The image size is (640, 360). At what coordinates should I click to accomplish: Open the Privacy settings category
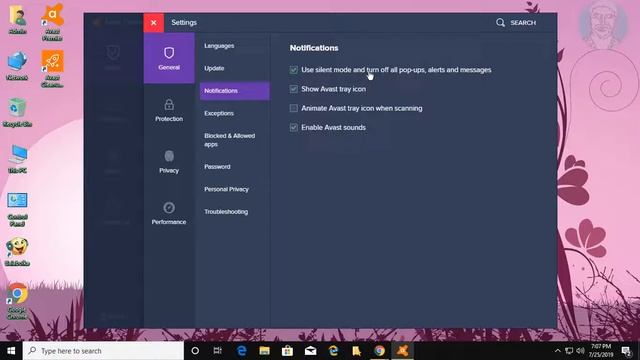click(x=169, y=162)
